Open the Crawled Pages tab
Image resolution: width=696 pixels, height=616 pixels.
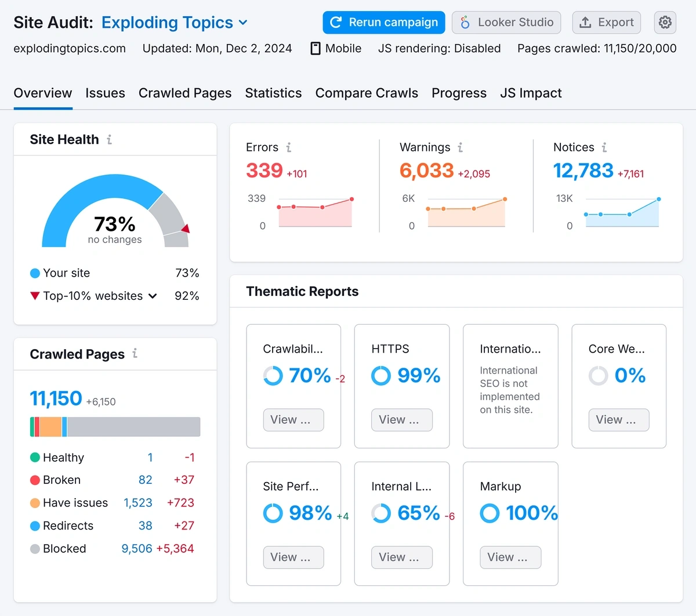[185, 93]
